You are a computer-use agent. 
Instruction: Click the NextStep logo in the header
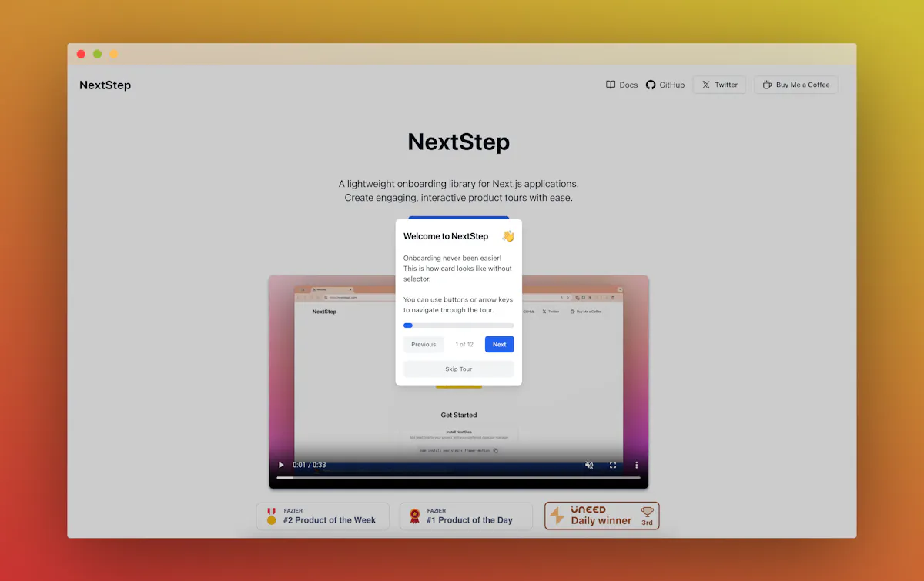tap(105, 85)
